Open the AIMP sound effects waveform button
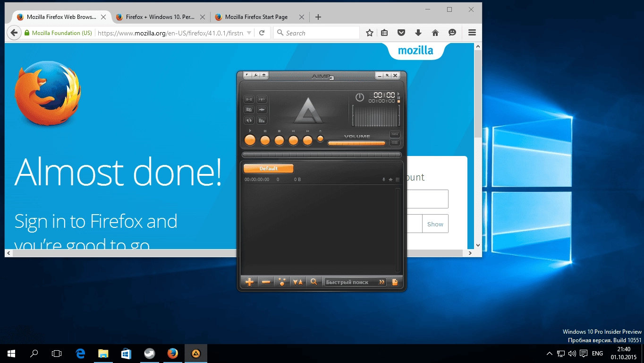The height and width of the screenshot is (363, 644). tap(262, 110)
